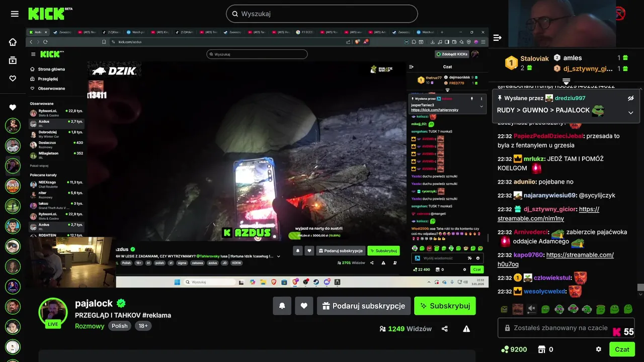Collapse the chat panel with the arrow icon
The height and width of the screenshot is (362, 644).
[x=498, y=38]
